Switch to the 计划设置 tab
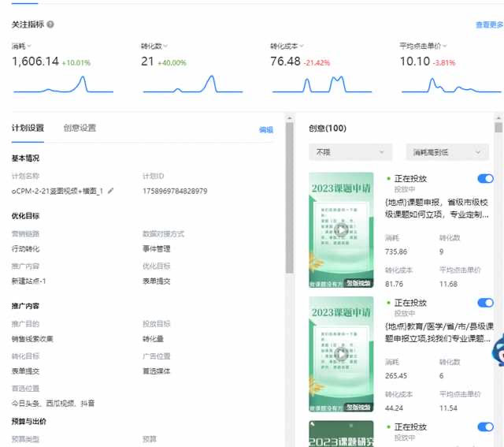 28,128
